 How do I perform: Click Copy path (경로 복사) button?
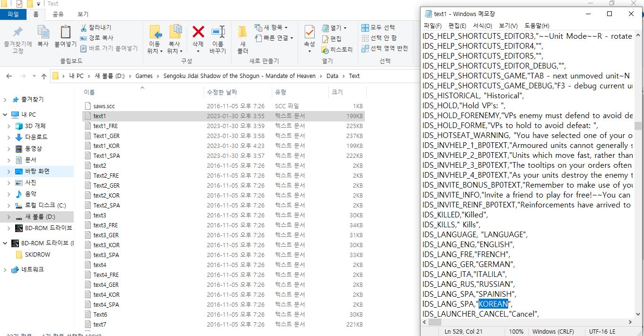(97, 38)
